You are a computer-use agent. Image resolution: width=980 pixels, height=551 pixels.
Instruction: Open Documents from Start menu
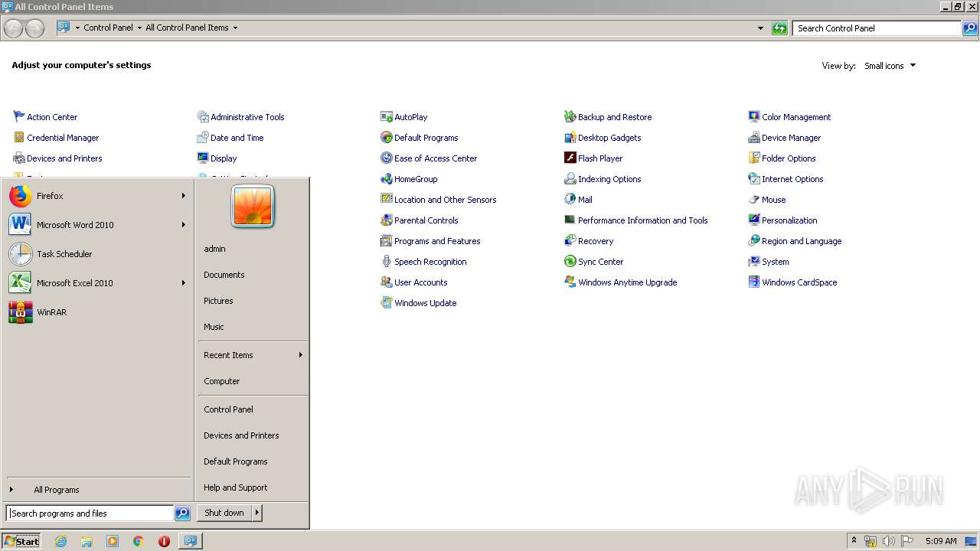[x=224, y=275]
